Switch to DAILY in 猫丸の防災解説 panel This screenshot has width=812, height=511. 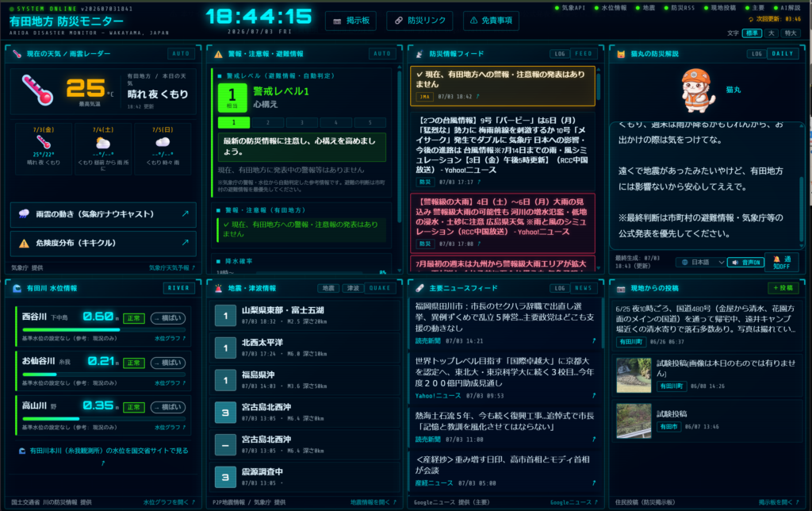tap(783, 53)
